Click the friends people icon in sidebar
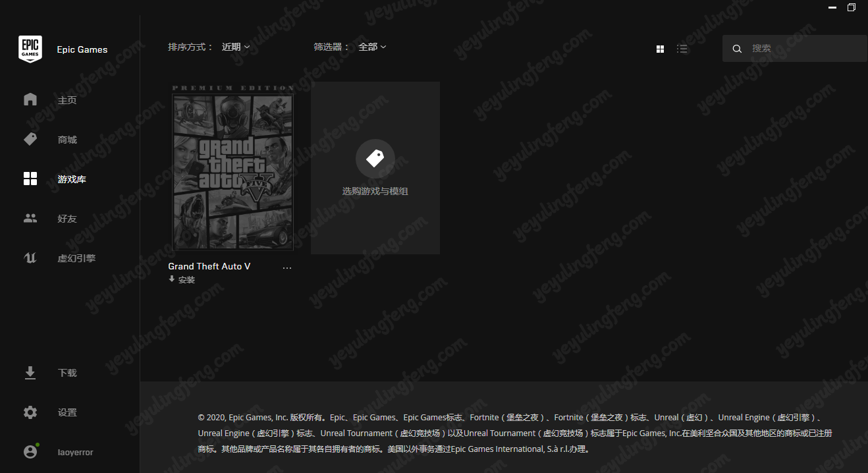Image resolution: width=868 pixels, height=473 pixels. point(30,218)
